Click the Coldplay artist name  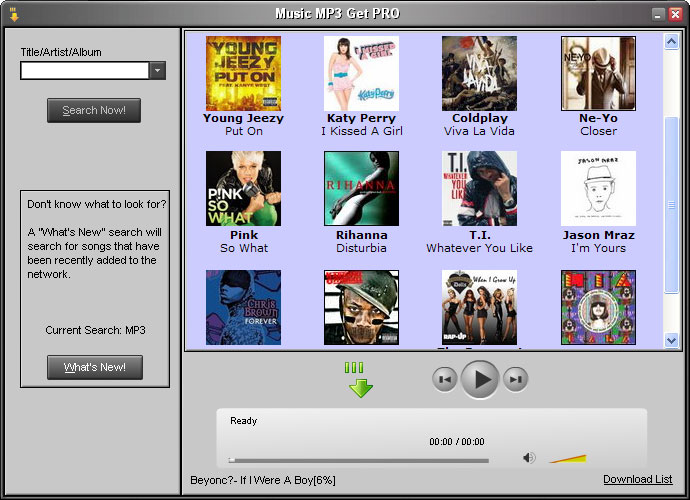480,118
